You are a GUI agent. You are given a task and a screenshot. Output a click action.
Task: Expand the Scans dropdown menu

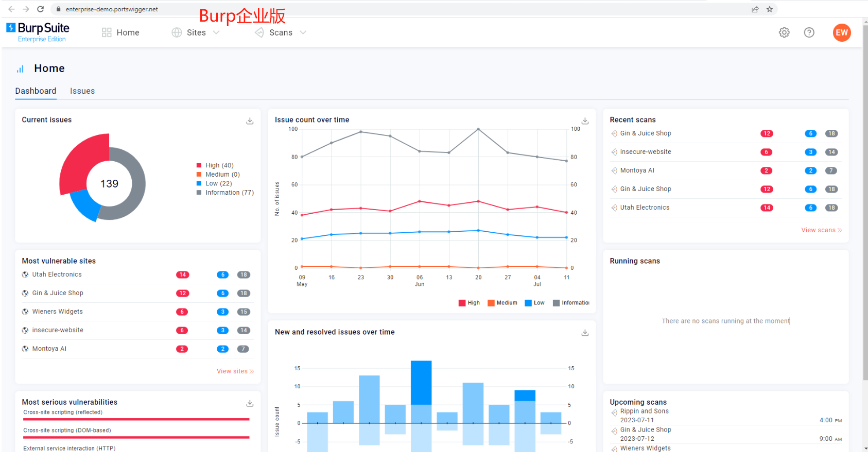281,32
